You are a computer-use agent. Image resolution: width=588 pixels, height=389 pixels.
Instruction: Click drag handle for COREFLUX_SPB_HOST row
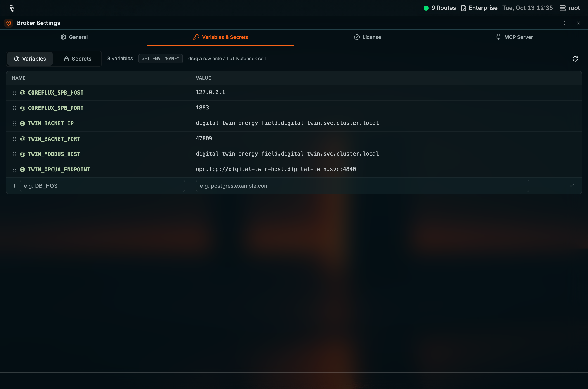pos(14,93)
